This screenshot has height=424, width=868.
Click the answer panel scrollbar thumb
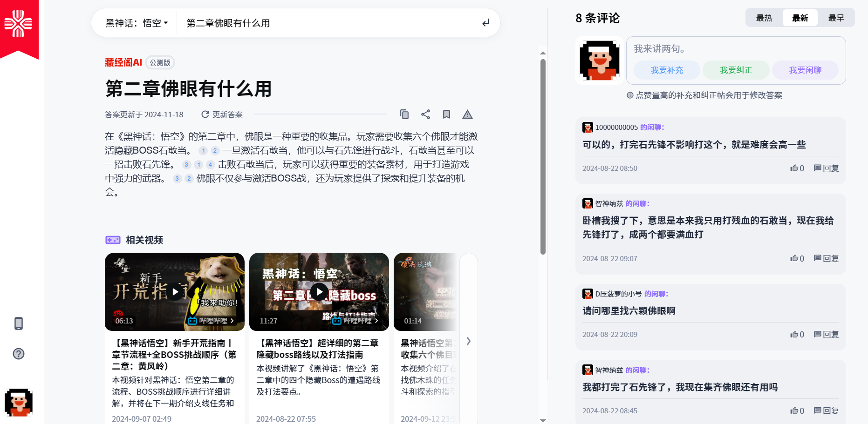click(x=543, y=156)
